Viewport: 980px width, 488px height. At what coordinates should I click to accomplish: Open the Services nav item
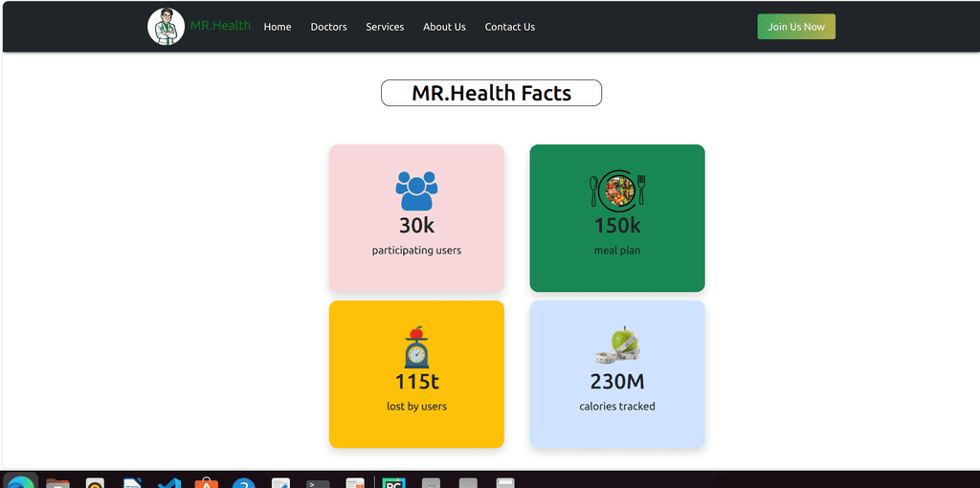pos(385,27)
